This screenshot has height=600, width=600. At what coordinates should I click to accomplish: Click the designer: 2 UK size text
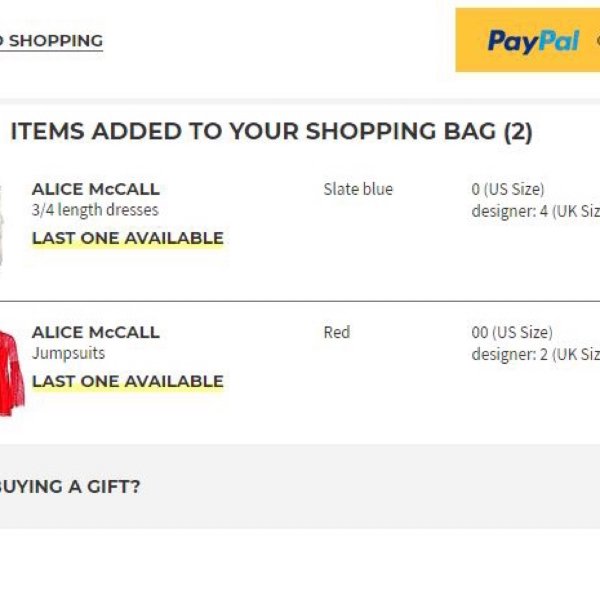pyautogui.click(x=536, y=354)
